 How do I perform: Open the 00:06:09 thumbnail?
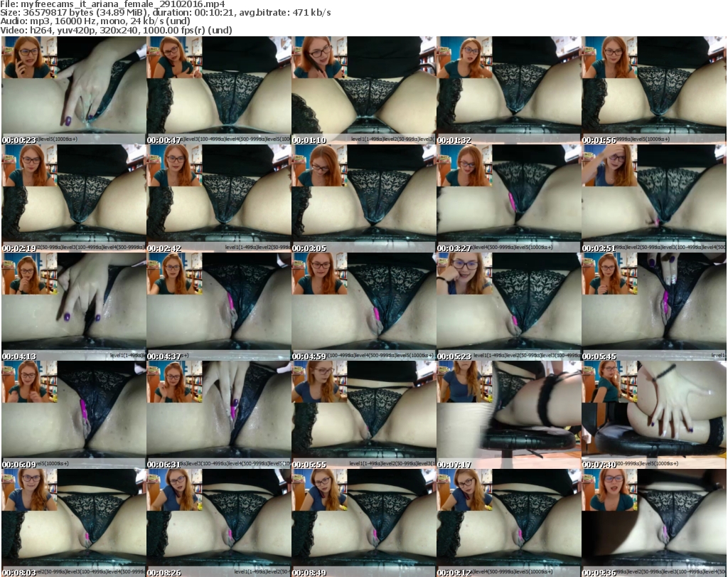click(x=74, y=415)
